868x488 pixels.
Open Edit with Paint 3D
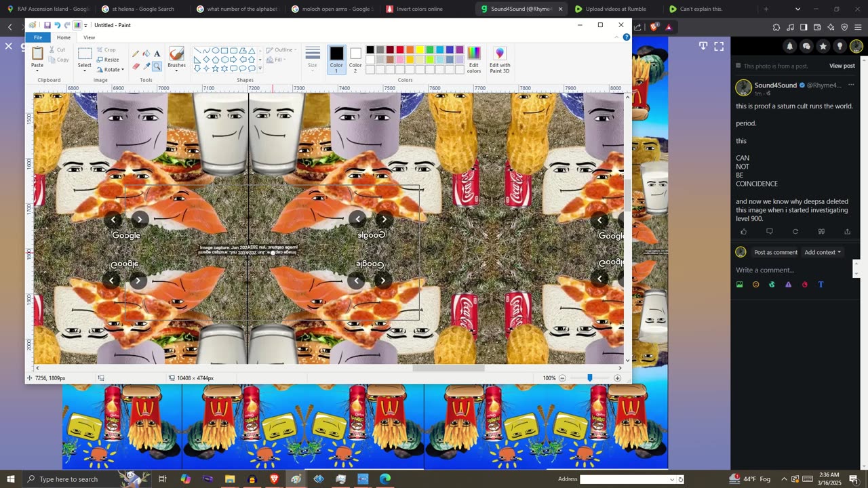(x=500, y=60)
